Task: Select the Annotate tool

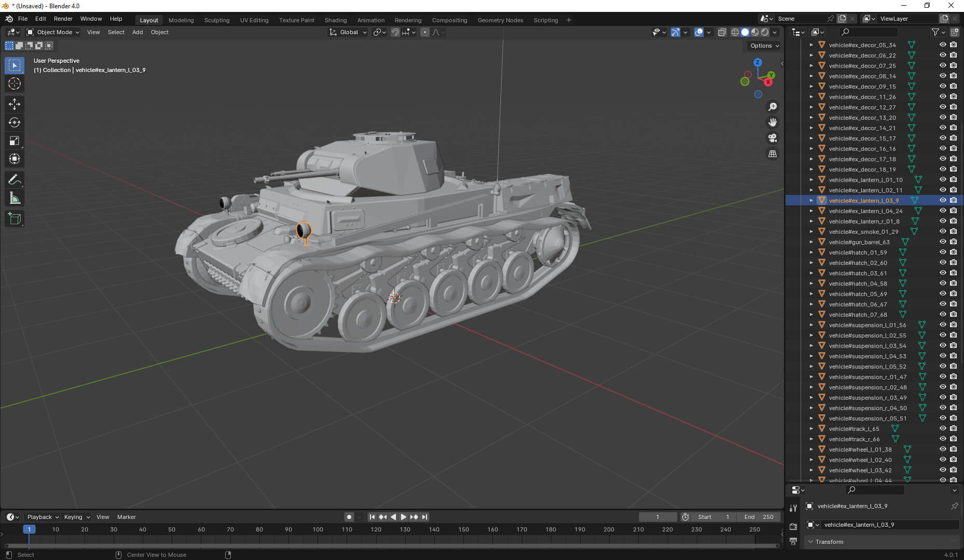Action: 14,179
